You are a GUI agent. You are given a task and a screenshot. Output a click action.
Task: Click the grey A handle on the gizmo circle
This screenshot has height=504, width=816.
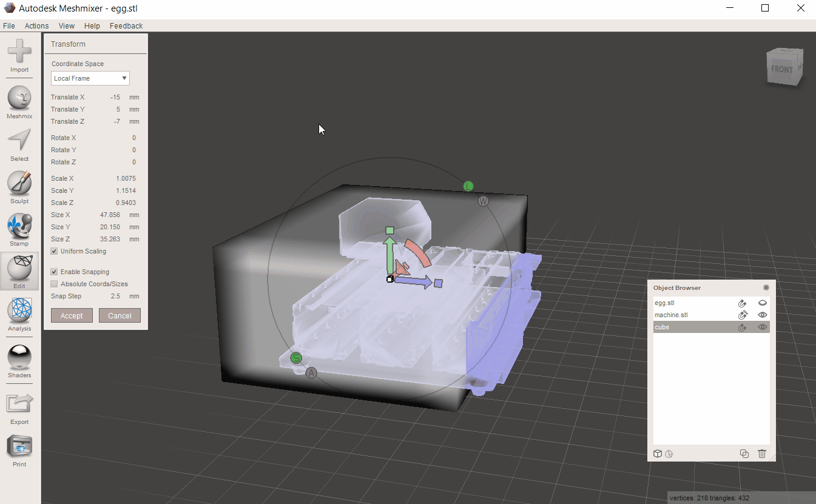pyautogui.click(x=311, y=373)
